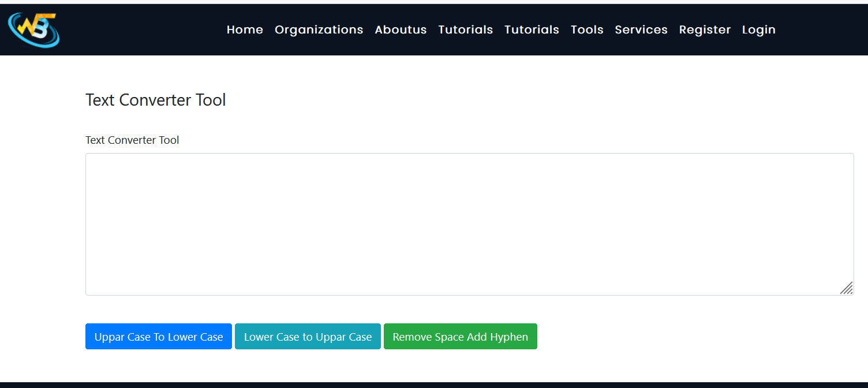The image size is (868, 388).
Task: Select the Tutorials link beside Aboutus
Action: click(465, 29)
